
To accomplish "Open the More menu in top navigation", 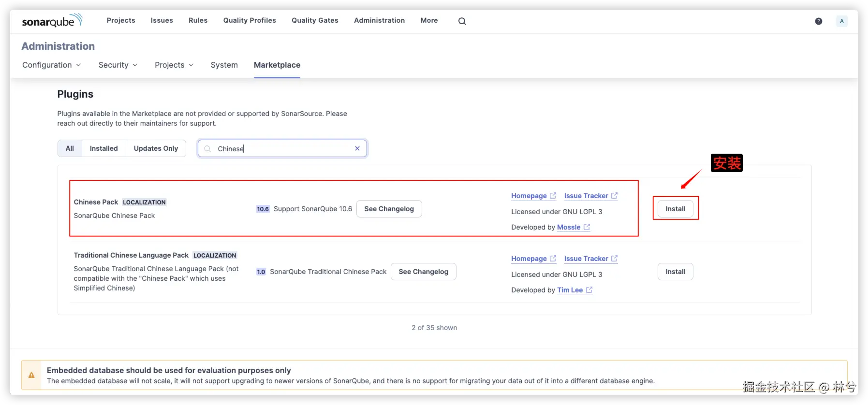I will (429, 20).
